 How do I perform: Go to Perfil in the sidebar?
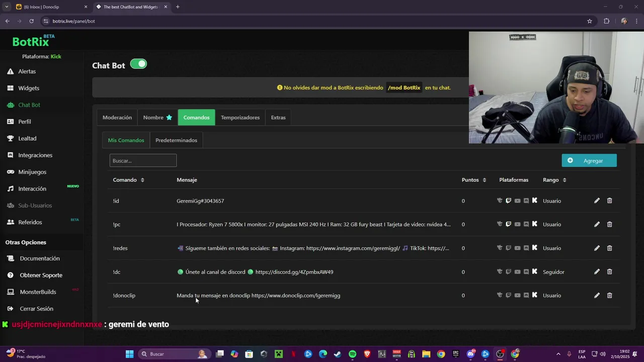pyautogui.click(x=25, y=122)
